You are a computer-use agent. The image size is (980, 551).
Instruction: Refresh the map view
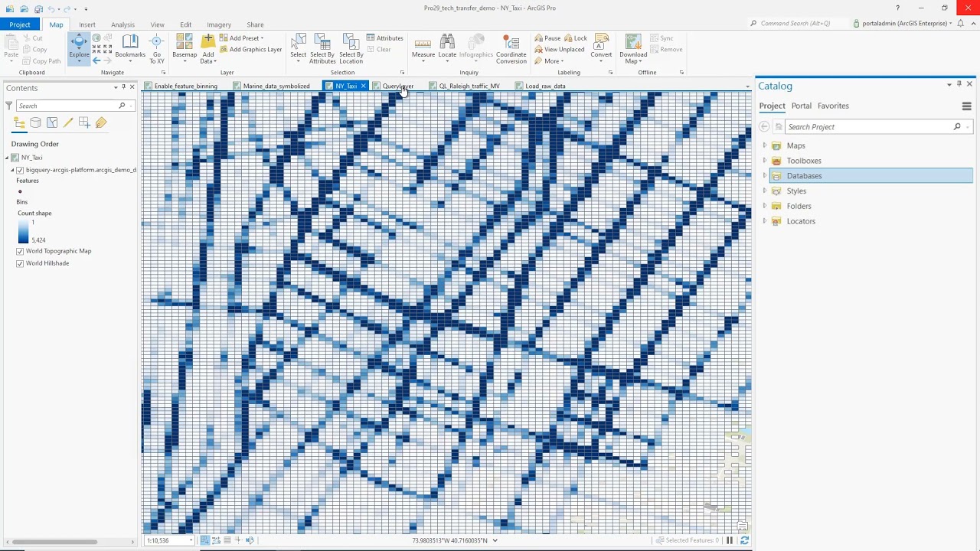tap(744, 541)
